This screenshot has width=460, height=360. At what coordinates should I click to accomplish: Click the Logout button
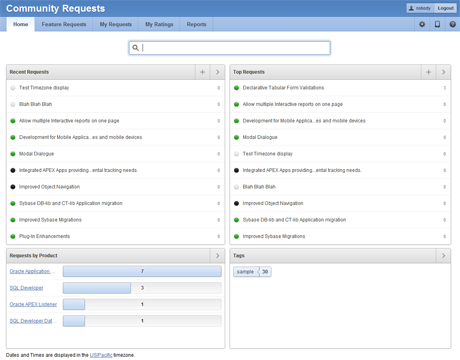pos(446,8)
